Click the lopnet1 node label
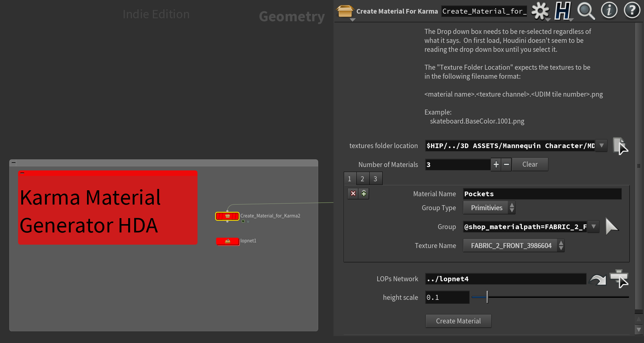644x343 pixels. (248, 241)
